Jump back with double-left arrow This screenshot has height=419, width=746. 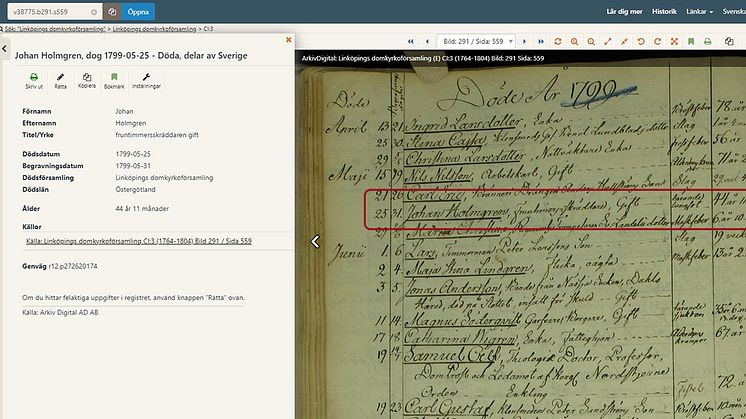(x=411, y=41)
